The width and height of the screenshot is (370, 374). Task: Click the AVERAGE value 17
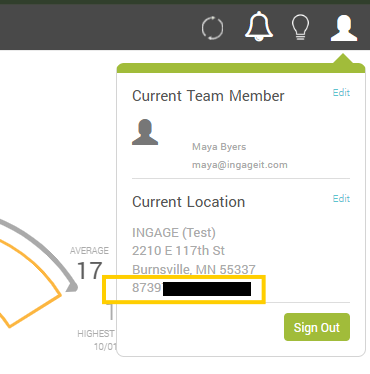tap(89, 271)
